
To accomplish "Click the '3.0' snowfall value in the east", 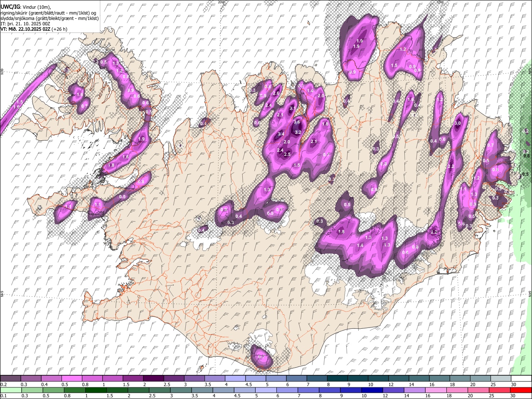I will [458, 123].
